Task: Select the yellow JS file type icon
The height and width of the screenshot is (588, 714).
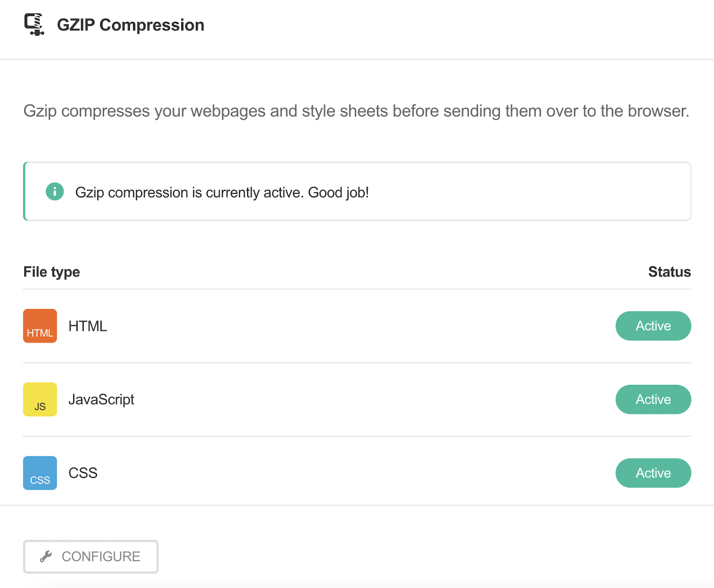Action: click(40, 399)
